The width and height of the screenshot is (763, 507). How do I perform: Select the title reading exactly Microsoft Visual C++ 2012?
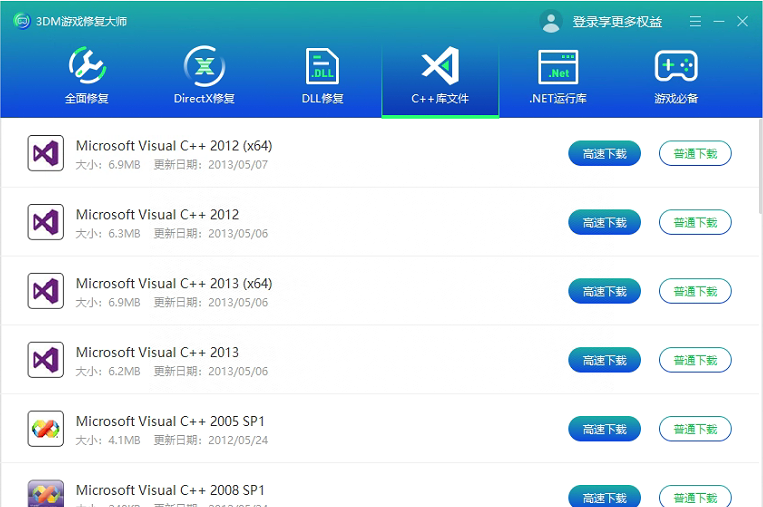point(158,215)
